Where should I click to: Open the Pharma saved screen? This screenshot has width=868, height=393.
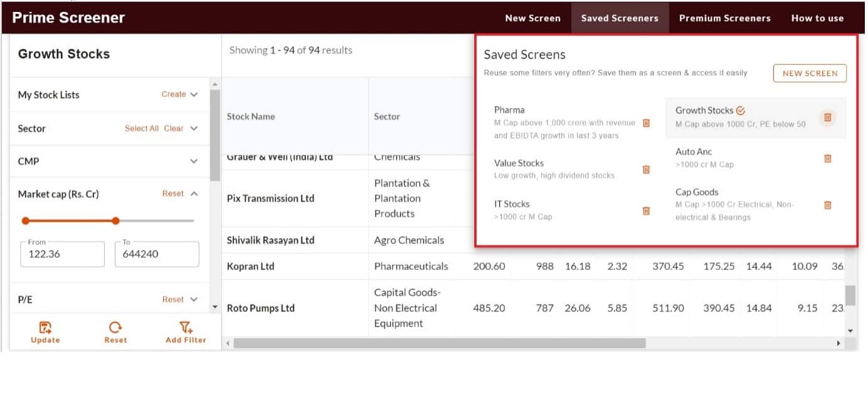(x=565, y=122)
